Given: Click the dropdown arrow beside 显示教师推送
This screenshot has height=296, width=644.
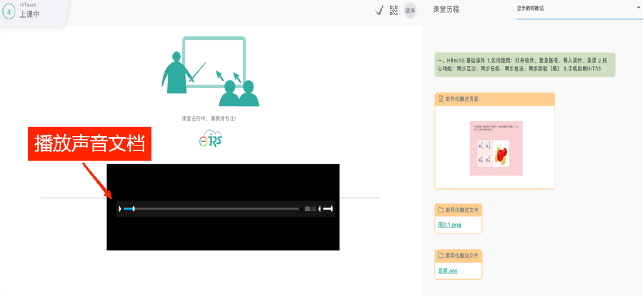Looking at the screenshot, I should [639, 8].
